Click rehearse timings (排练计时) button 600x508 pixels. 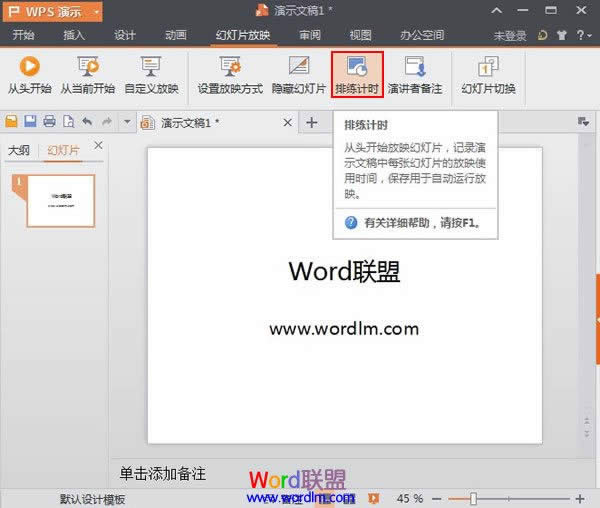click(x=357, y=75)
